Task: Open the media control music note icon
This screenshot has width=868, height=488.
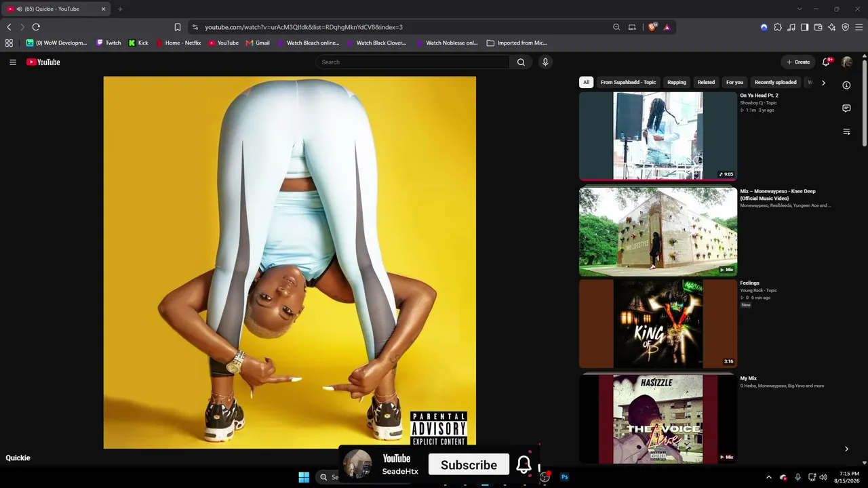Action: (x=791, y=27)
